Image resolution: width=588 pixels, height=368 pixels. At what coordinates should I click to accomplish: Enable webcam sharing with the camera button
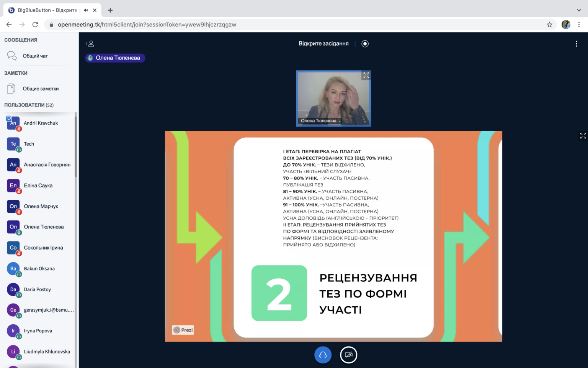pos(348,355)
